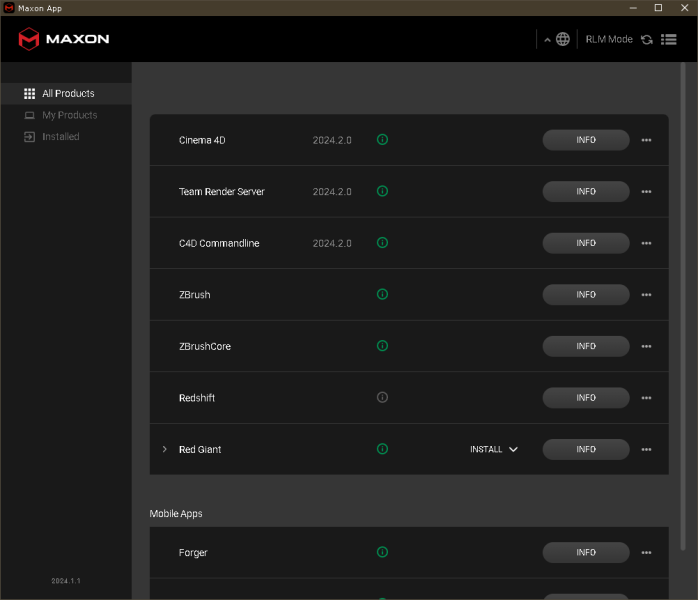Open INFO for Forger

[x=586, y=552]
